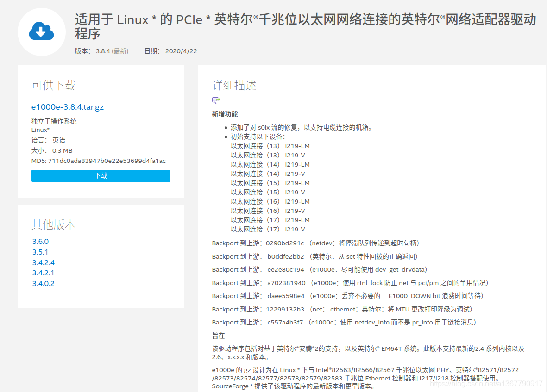Open previous version 3.5.1
This screenshot has width=547, height=392.
coord(40,252)
